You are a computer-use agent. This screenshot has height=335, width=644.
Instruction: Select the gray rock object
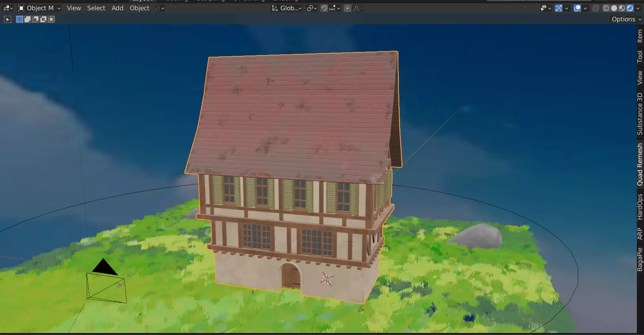pyautogui.click(x=475, y=236)
